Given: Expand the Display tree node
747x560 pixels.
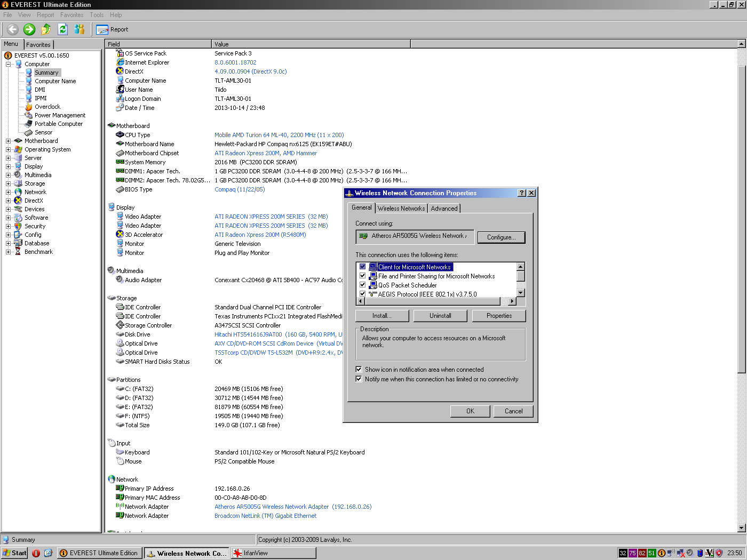Looking at the screenshot, I should click(x=9, y=166).
